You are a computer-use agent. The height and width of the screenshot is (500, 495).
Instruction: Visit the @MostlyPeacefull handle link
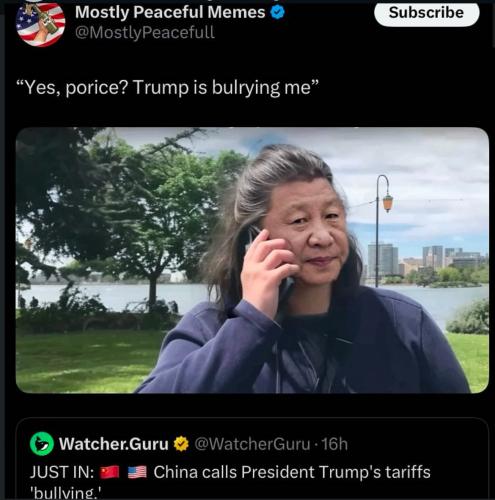(x=145, y=32)
